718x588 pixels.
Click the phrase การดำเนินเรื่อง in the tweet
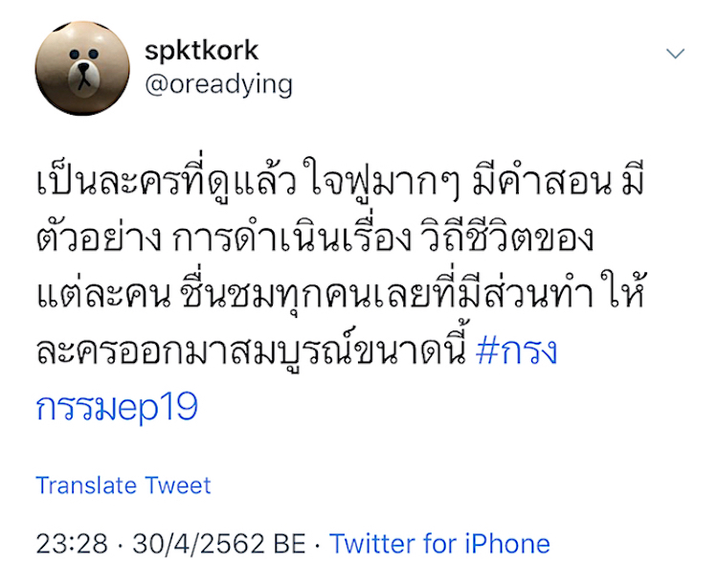coord(293,238)
